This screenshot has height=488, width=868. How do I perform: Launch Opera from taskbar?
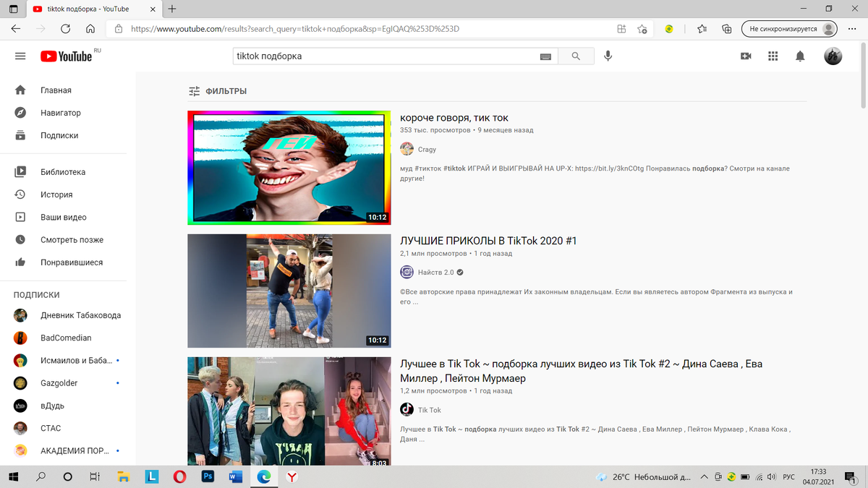(x=179, y=477)
